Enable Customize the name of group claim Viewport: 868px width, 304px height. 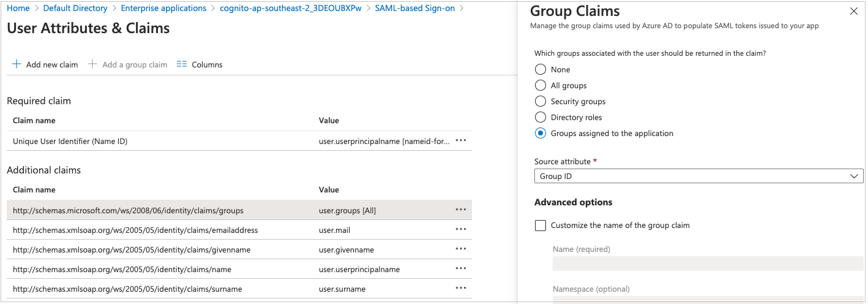point(541,226)
